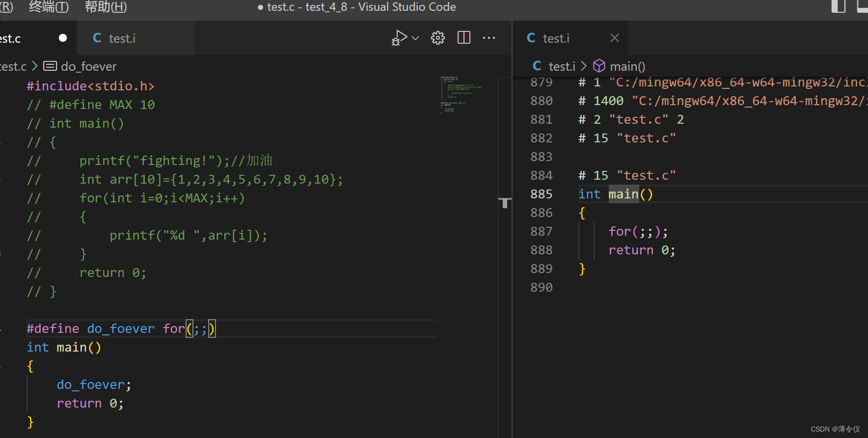Open the More Actions ellipsis menu

[x=489, y=38]
